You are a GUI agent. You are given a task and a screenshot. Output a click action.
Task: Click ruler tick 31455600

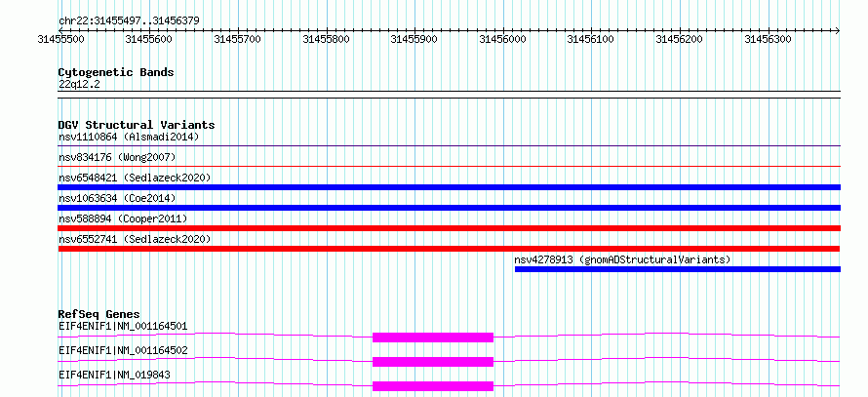(148, 39)
